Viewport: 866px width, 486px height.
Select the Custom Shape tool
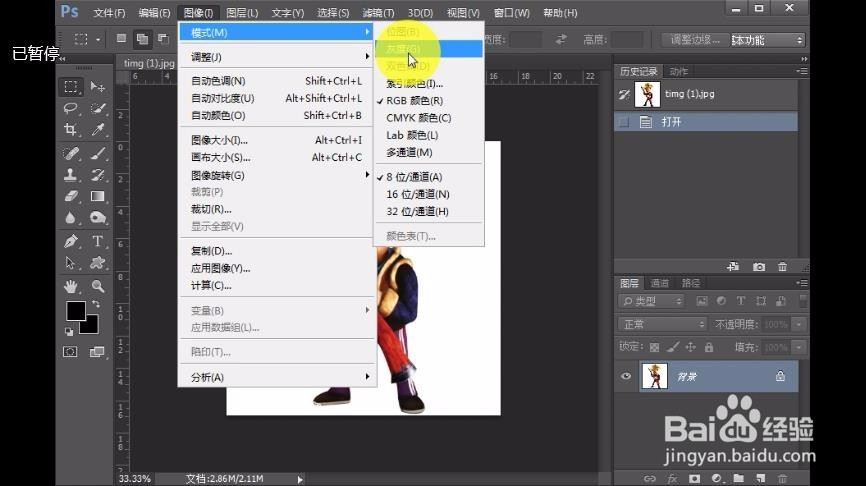(98, 263)
